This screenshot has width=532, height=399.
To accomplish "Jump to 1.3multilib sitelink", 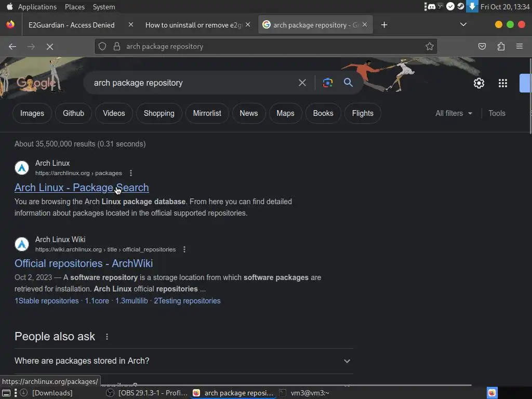I will point(131,301).
